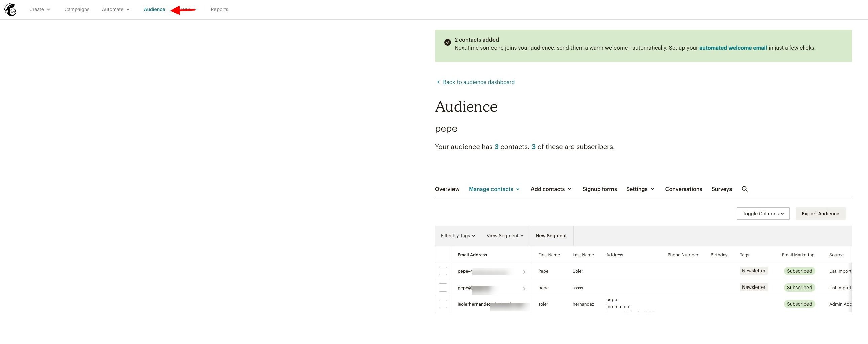The height and width of the screenshot is (344, 868).
Task: Click the automated welcome email link
Action: (x=733, y=48)
